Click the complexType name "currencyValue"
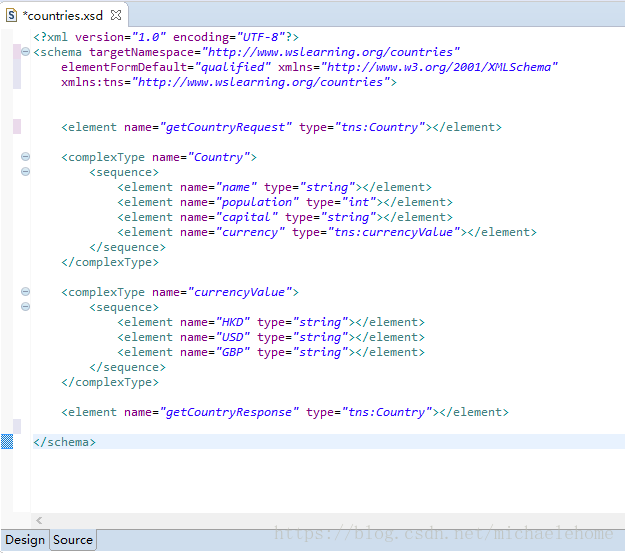This screenshot has height=553, width=625. 239,292
